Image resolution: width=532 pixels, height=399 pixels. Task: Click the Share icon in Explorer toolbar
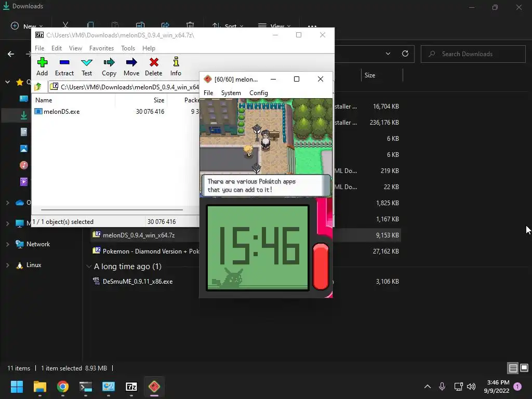165,25
